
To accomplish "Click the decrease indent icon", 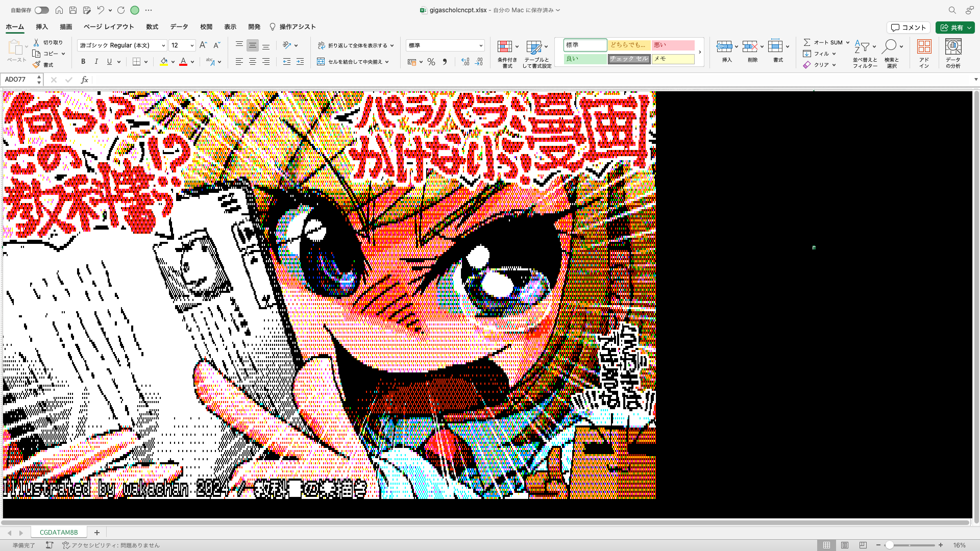I will (287, 62).
